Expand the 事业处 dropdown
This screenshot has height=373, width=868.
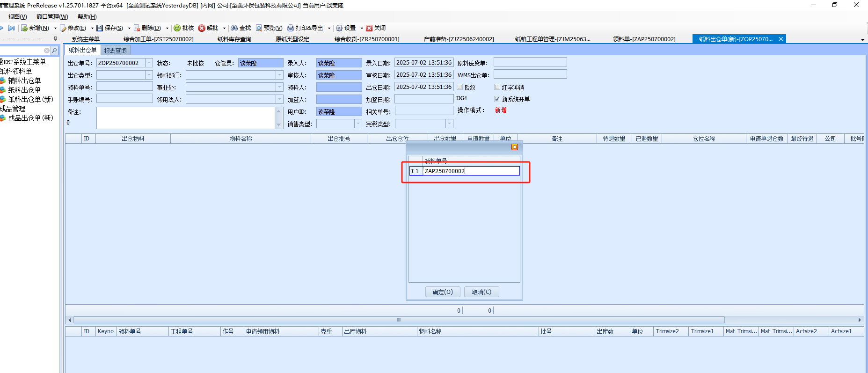pyautogui.click(x=279, y=87)
